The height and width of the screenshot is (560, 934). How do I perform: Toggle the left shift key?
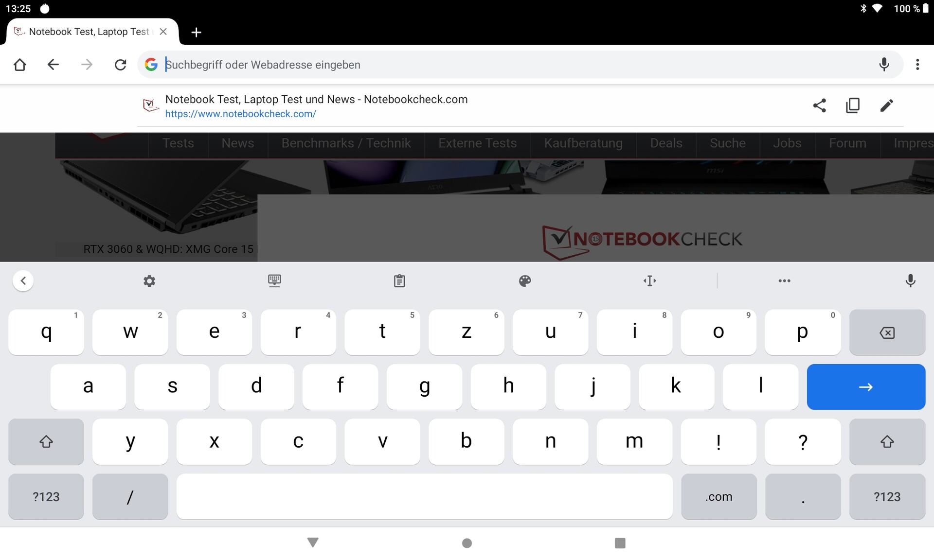click(x=46, y=441)
